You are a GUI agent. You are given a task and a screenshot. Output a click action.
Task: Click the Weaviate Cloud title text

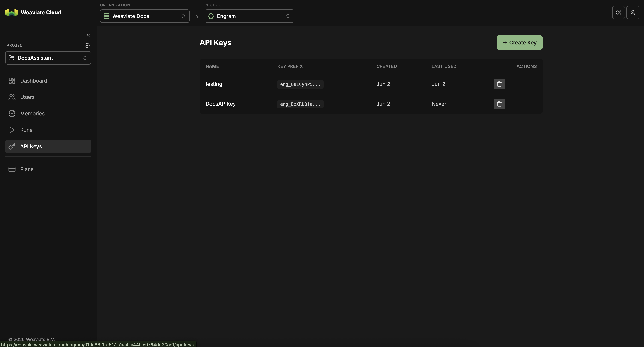coord(41,13)
